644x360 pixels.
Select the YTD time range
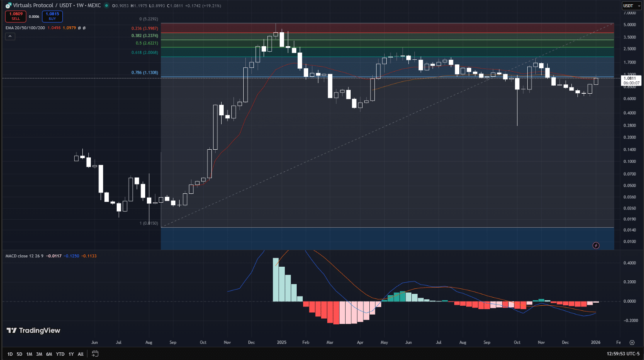click(60, 354)
